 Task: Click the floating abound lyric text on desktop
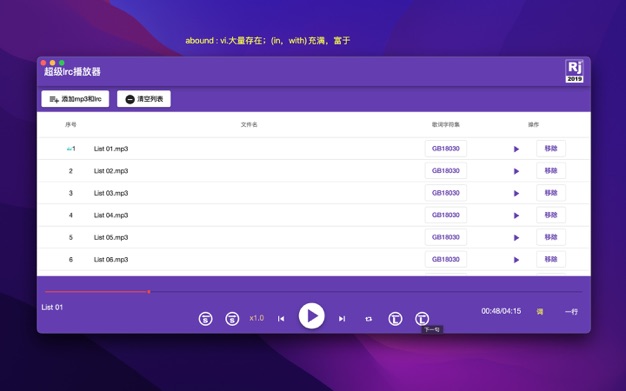[267, 40]
